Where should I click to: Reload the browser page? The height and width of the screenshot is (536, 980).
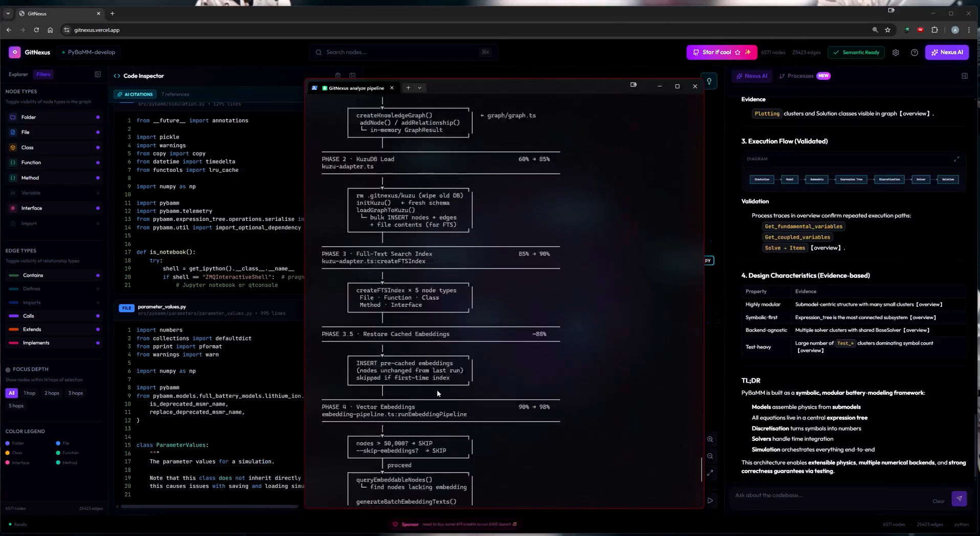point(36,30)
